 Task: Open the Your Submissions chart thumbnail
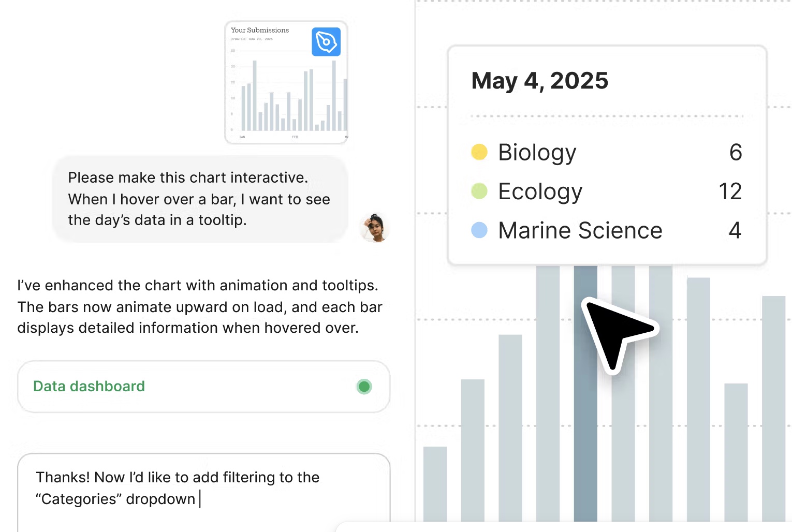pos(286,82)
